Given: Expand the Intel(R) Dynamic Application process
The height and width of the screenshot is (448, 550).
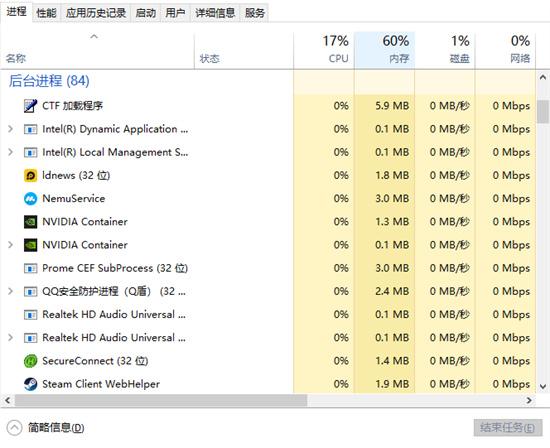Looking at the screenshot, I should pyautogui.click(x=11, y=129).
